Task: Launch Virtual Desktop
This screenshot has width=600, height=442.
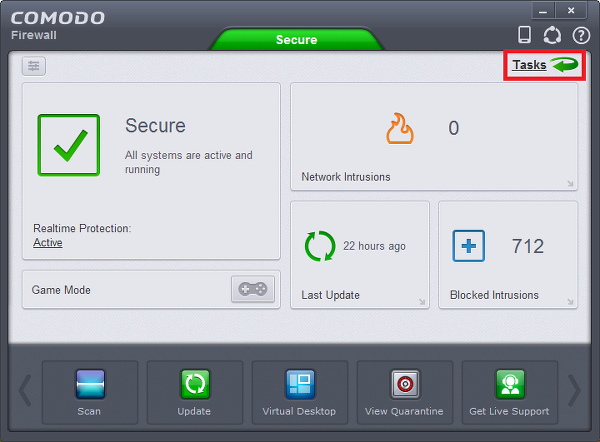Action: click(300, 392)
